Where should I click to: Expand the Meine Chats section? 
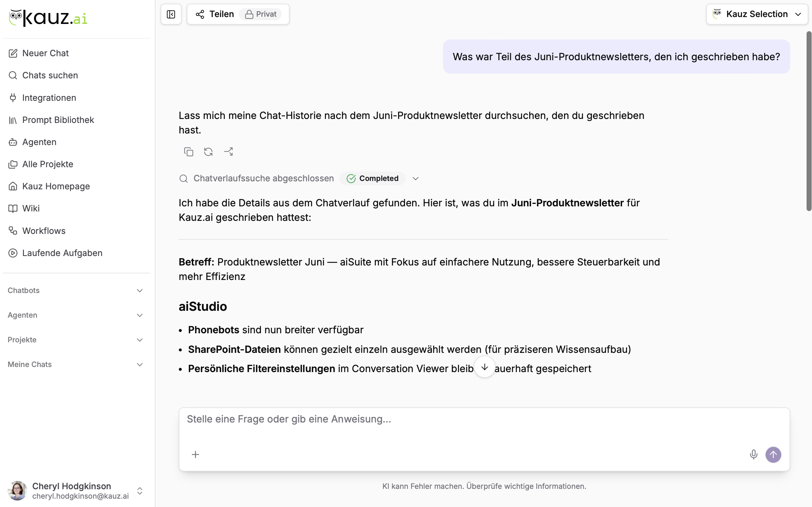[x=76, y=364]
